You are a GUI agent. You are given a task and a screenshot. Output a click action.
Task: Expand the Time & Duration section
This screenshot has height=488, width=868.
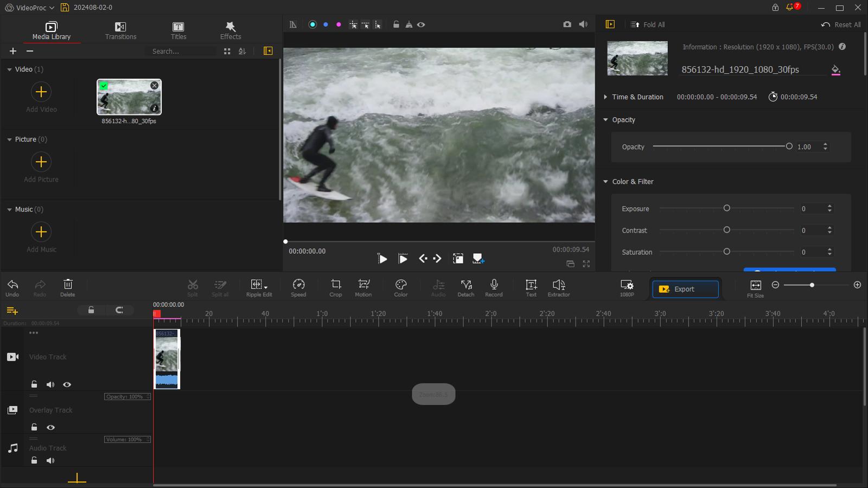click(606, 97)
